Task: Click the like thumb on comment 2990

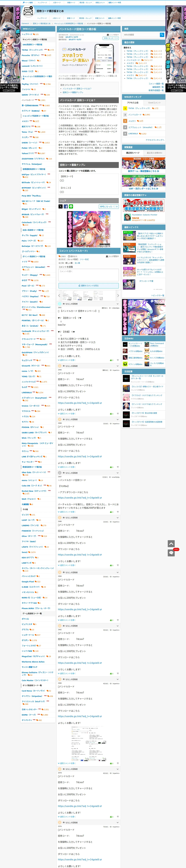Action: click(x=111, y=413)
